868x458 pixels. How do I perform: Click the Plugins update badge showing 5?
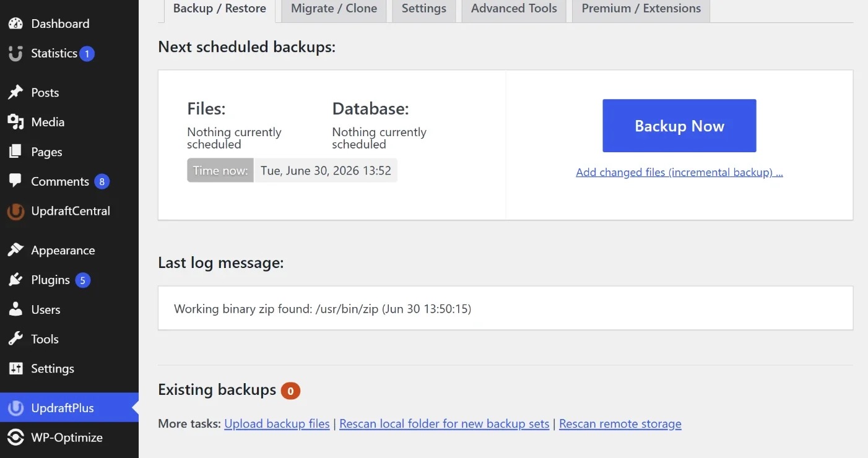point(83,280)
